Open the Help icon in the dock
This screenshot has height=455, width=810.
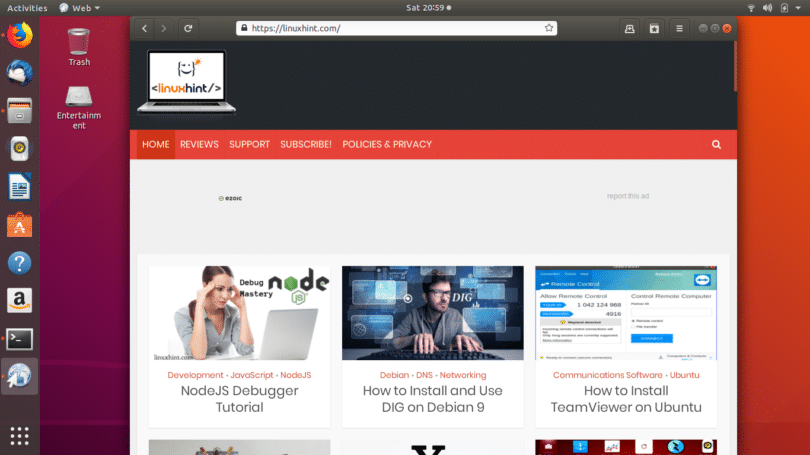point(20,263)
